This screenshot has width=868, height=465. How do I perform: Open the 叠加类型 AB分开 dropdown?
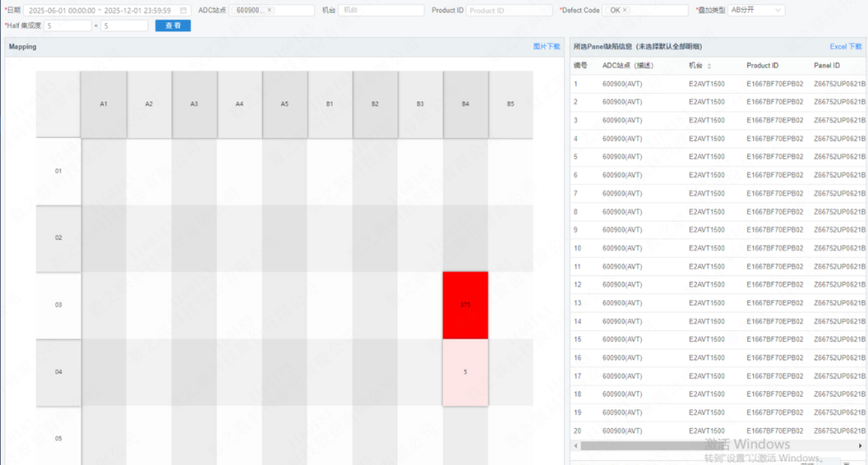(755, 10)
